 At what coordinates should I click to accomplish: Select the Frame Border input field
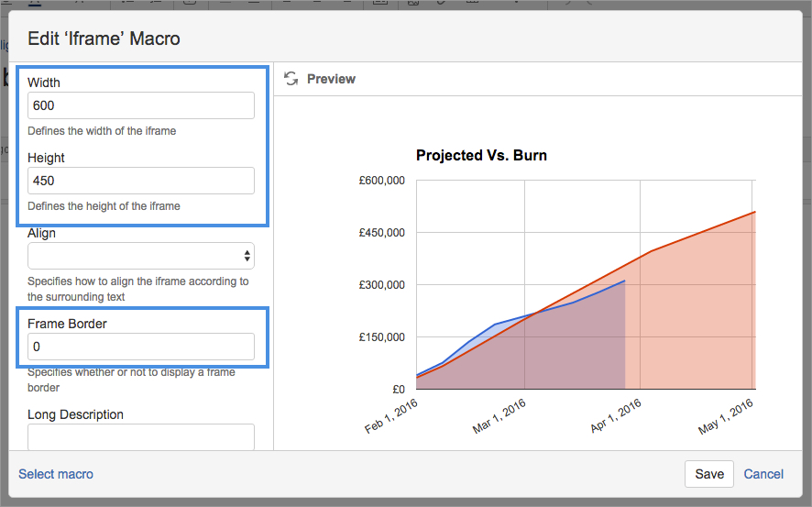click(x=141, y=347)
